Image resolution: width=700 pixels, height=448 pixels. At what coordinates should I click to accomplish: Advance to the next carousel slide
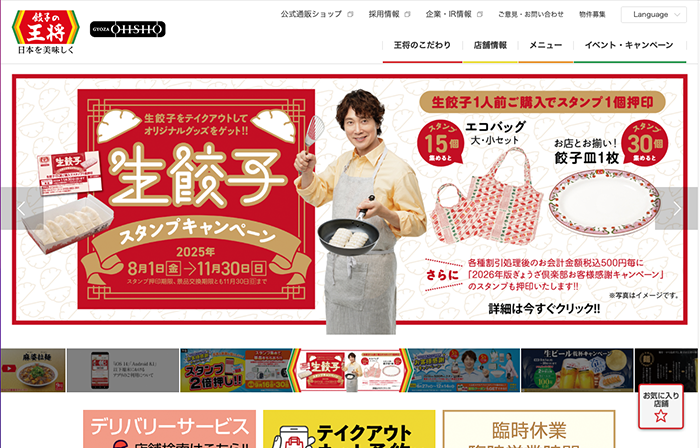pyautogui.click(x=677, y=208)
